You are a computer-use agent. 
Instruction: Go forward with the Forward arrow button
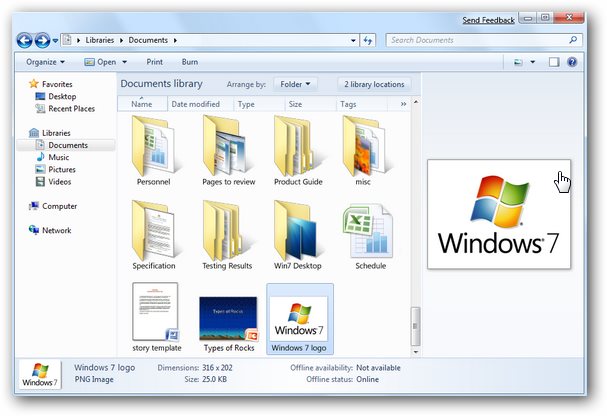[x=42, y=40]
